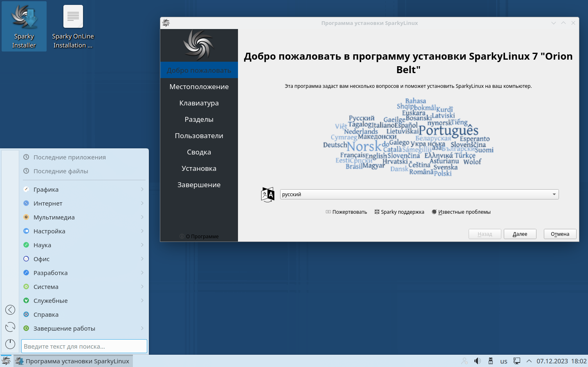588x367 pixels.
Task: Click the Пользователи step in the installer sidebar
Action: coord(199,136)
